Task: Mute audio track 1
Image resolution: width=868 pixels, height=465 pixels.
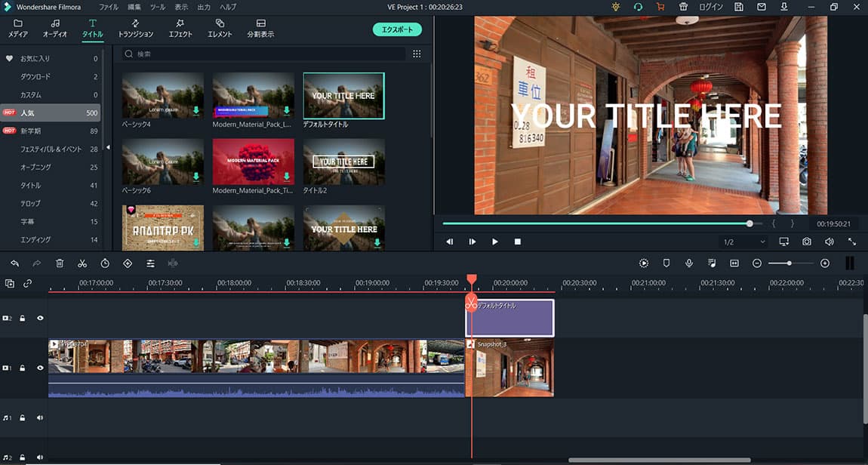Action: click(40, 418)
